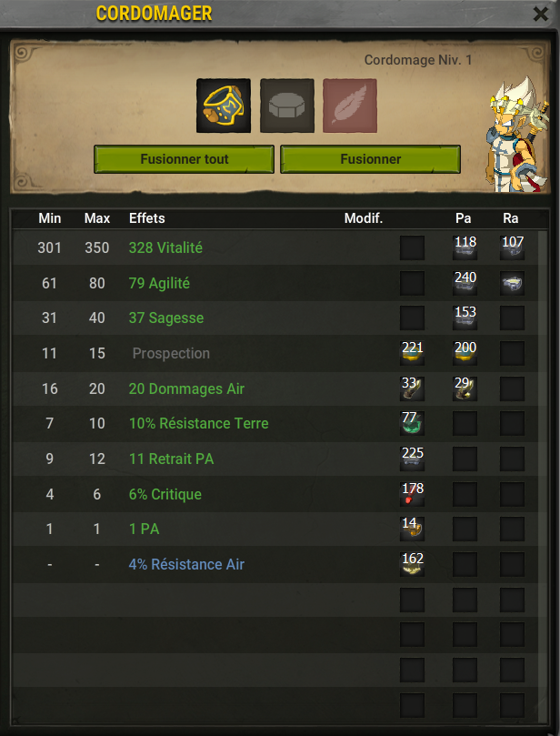Click the empty rune slot
Screen dimensions: 560x736
[x=287, y=106]
